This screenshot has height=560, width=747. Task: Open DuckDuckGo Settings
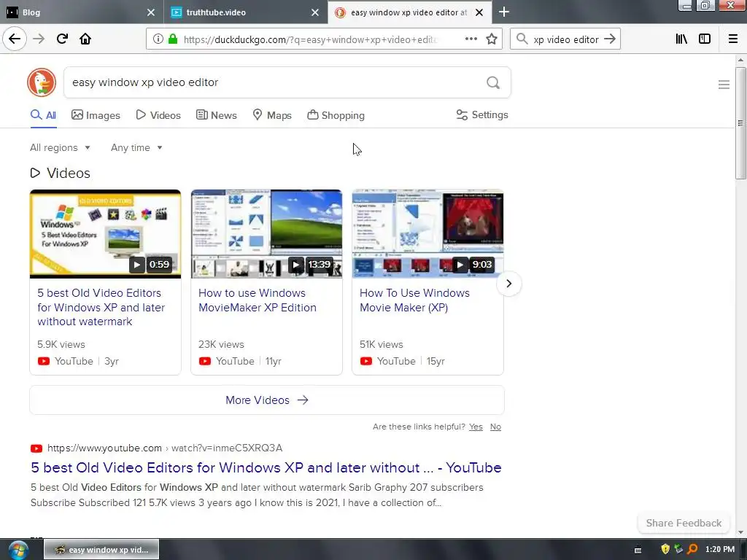click(x=482, y=114)
